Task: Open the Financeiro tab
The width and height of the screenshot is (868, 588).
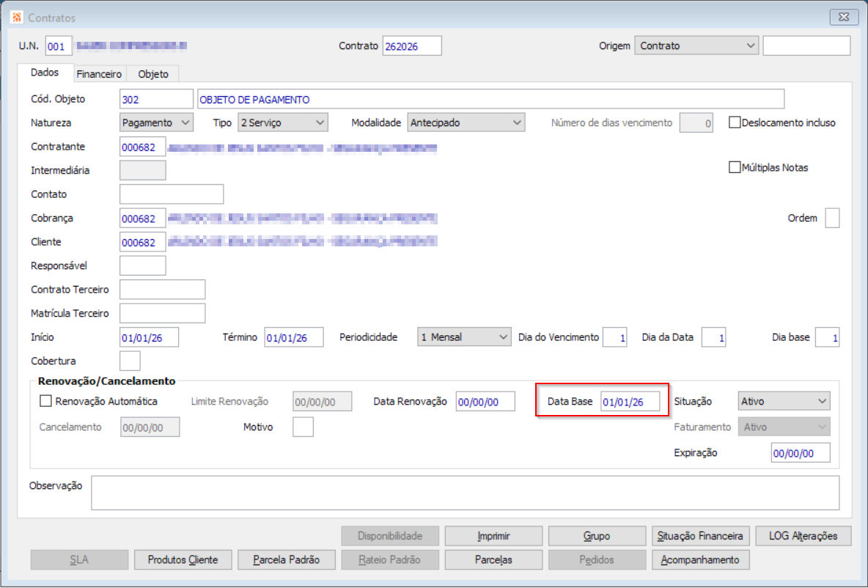Action: [99, 73]
